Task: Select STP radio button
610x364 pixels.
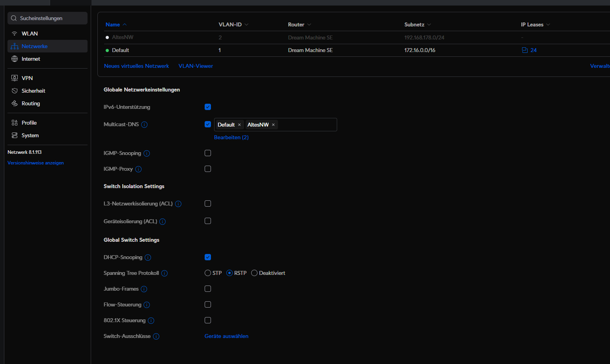Action: point(208,273)
